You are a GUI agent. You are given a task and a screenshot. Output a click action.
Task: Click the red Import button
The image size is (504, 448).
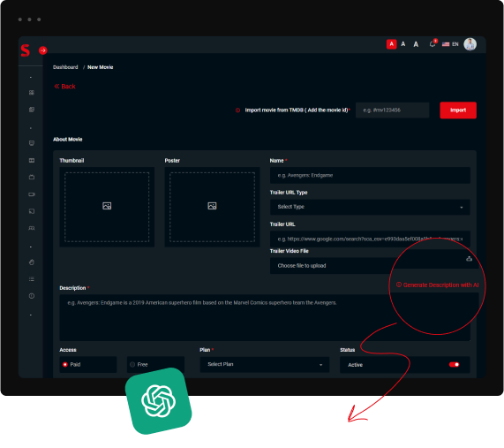[458, 110]
